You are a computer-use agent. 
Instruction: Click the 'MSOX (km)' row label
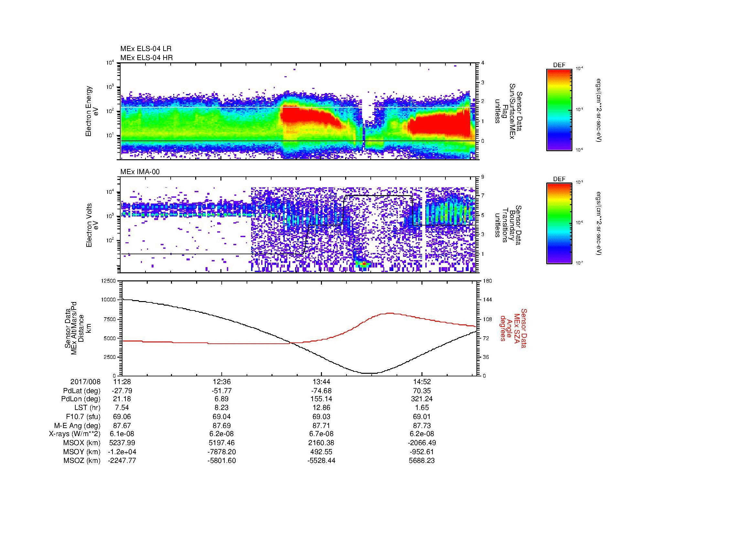pos(82,443)
